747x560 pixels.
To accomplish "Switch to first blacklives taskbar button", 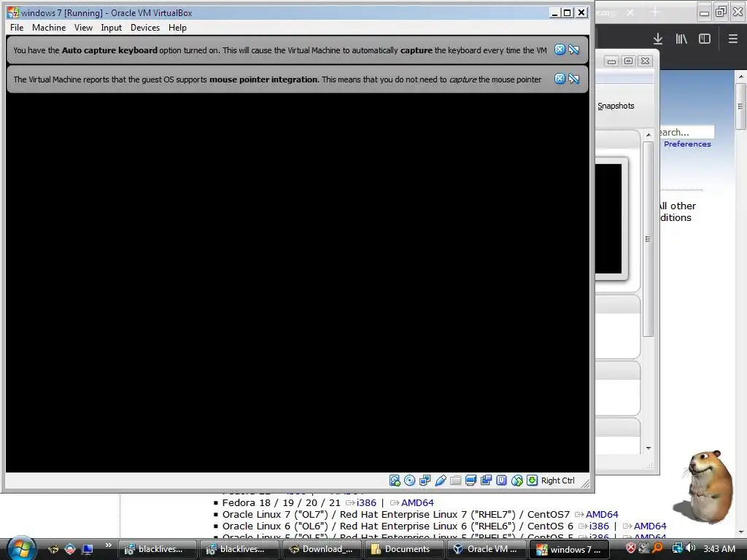I will [156, 549].
